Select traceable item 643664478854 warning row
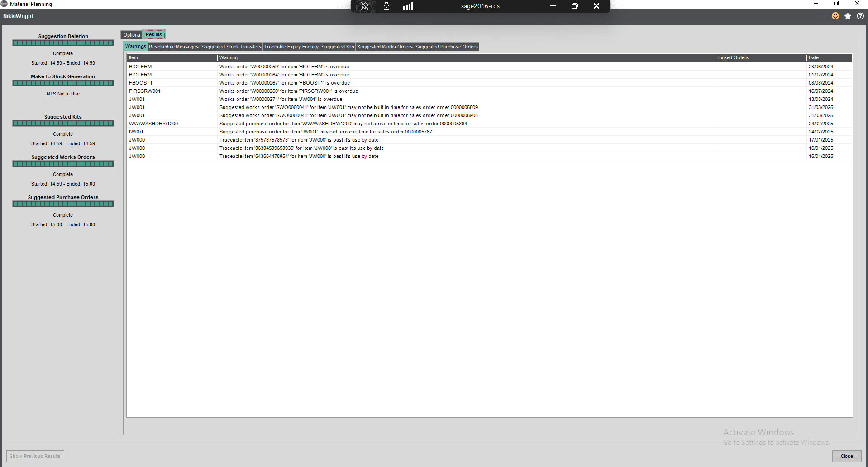 coord(489,156)
